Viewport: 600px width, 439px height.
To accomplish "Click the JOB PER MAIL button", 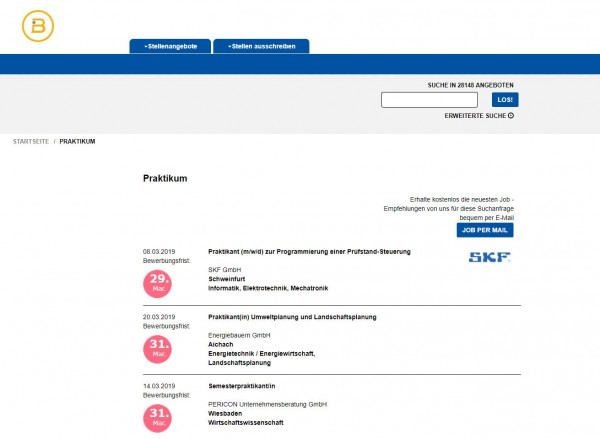I will [485, 230].
